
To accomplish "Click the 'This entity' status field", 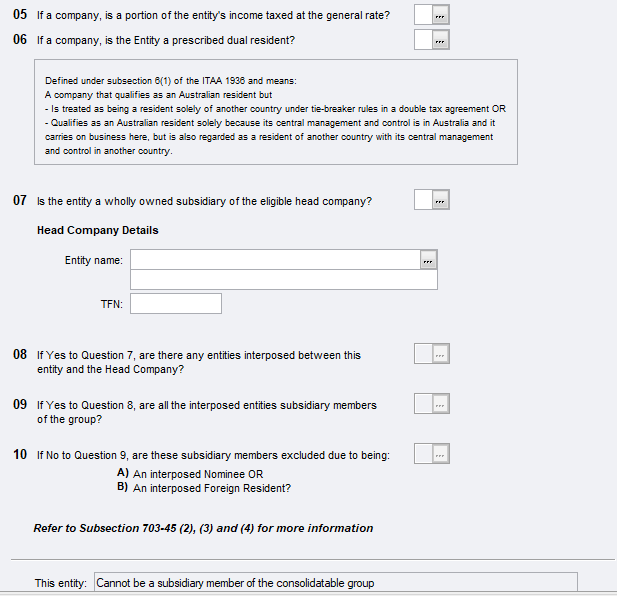I will 335,583.
